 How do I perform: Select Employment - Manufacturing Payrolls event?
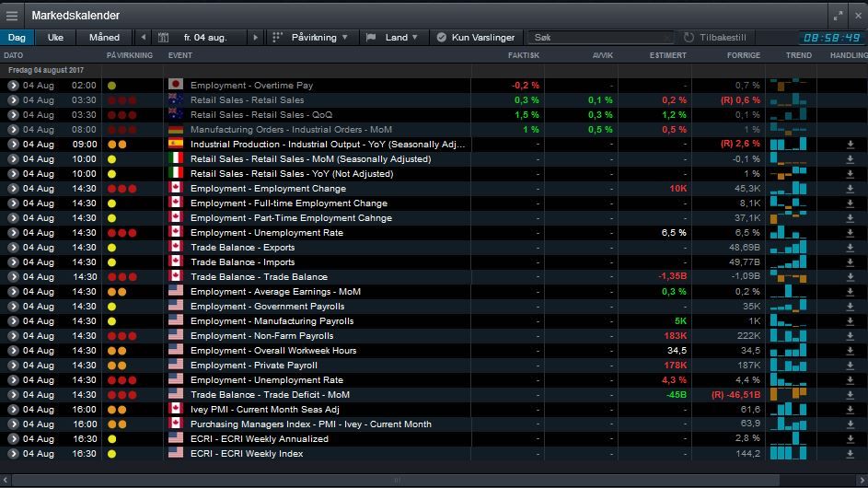[x=272, y=321]
